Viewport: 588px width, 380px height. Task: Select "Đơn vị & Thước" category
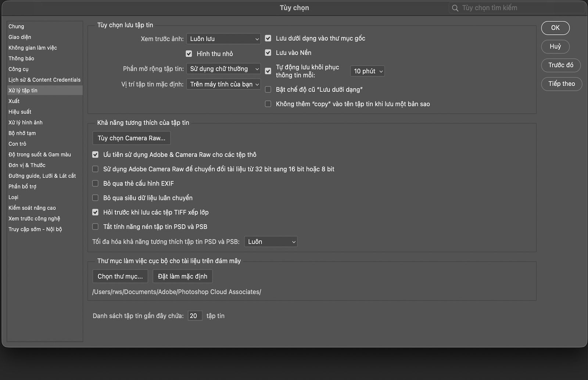click(x=45, y=165)
